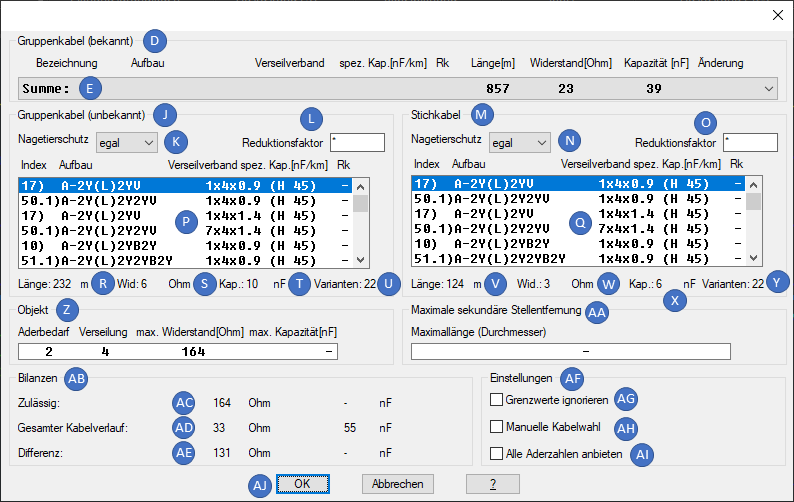The height and width of the screenshot is (502, 794).
Task: Open help with the ? button
Action: click(493, 484)
